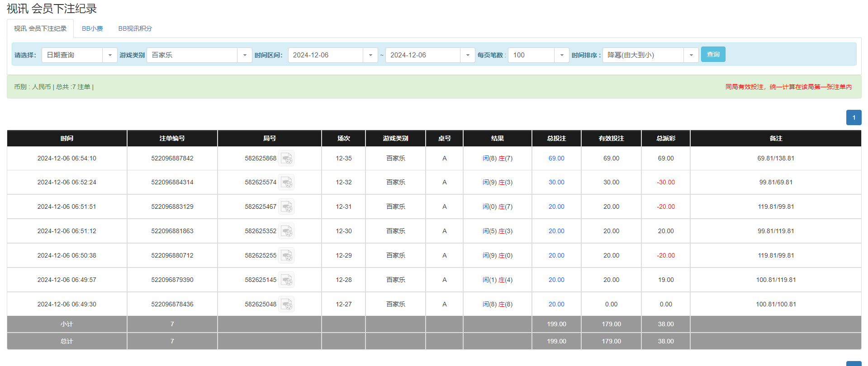The height and width of the screenshot is (366, 868).
Task: Switch to the BB视讯积分 tab
Action: 135,28
